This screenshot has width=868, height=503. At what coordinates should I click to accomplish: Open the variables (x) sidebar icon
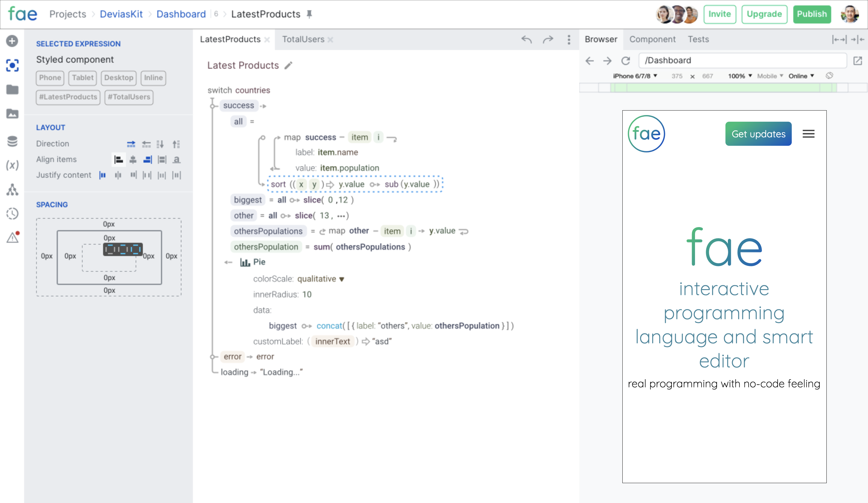tap(12, 165)
